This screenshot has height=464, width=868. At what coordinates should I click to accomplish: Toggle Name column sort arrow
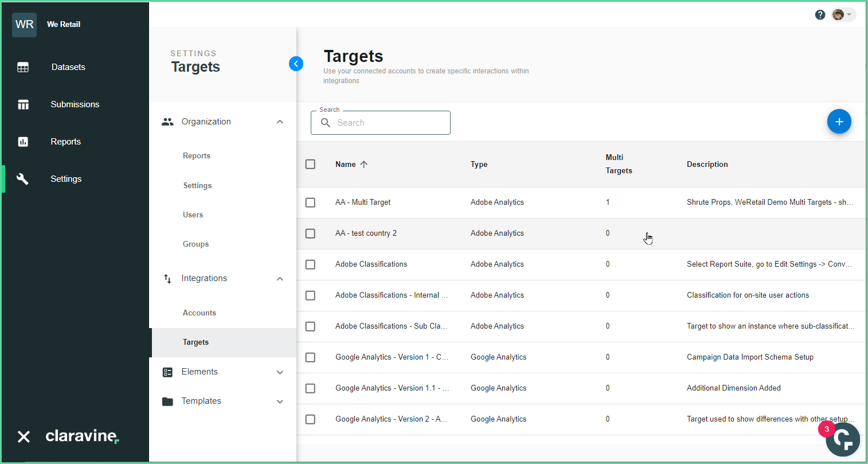(363, 164)
